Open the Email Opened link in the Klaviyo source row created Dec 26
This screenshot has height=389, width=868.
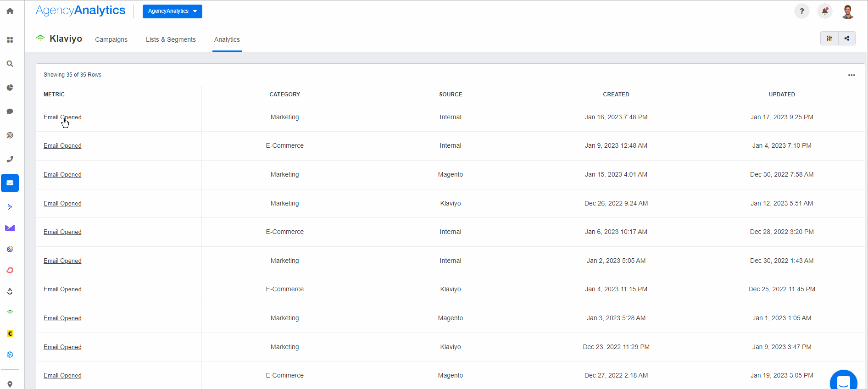point(62,203)
